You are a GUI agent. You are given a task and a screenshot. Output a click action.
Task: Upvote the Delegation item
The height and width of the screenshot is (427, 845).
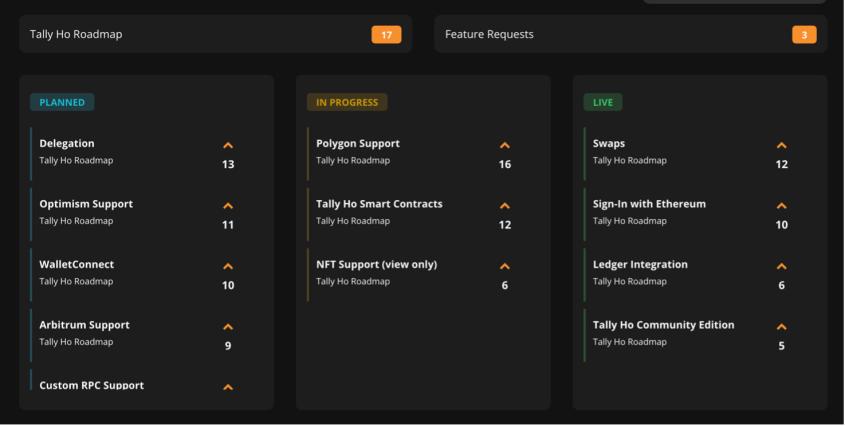tap(228, 145)
